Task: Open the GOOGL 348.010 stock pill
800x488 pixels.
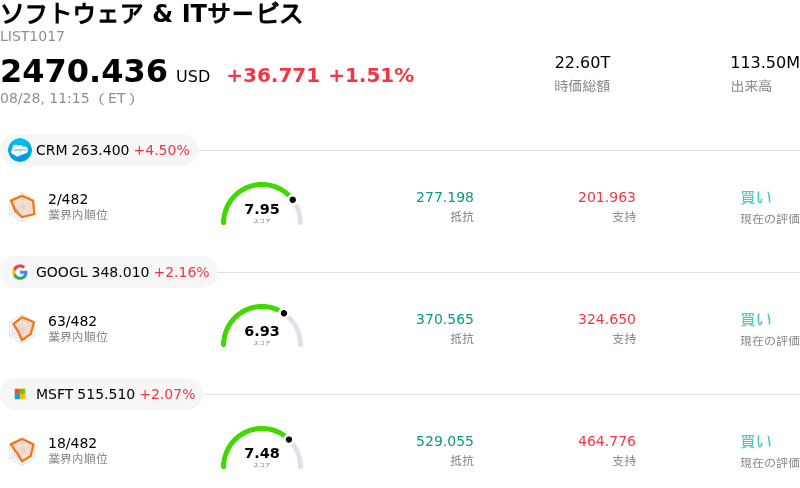Action: pos(109,272)
